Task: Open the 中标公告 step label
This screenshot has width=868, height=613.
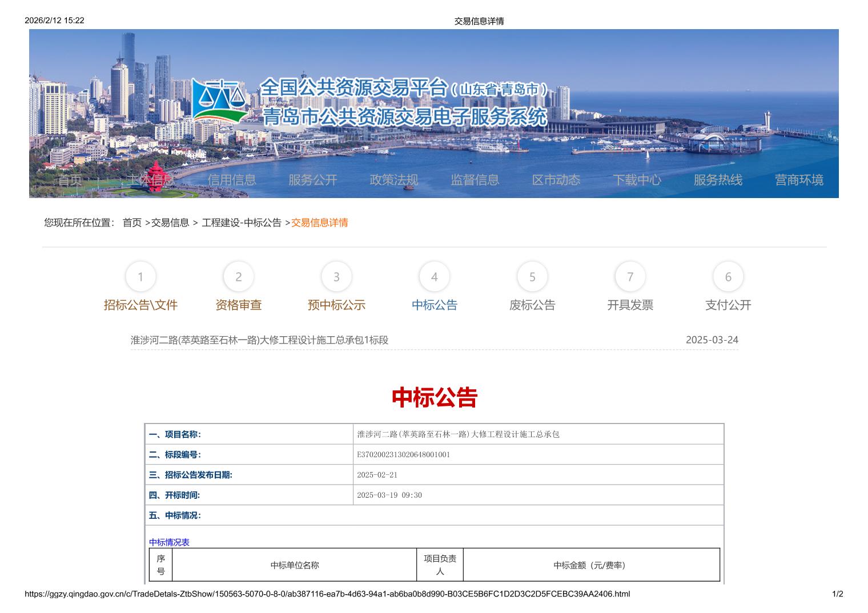Action: pyautogui.click(x=435, y=305)
